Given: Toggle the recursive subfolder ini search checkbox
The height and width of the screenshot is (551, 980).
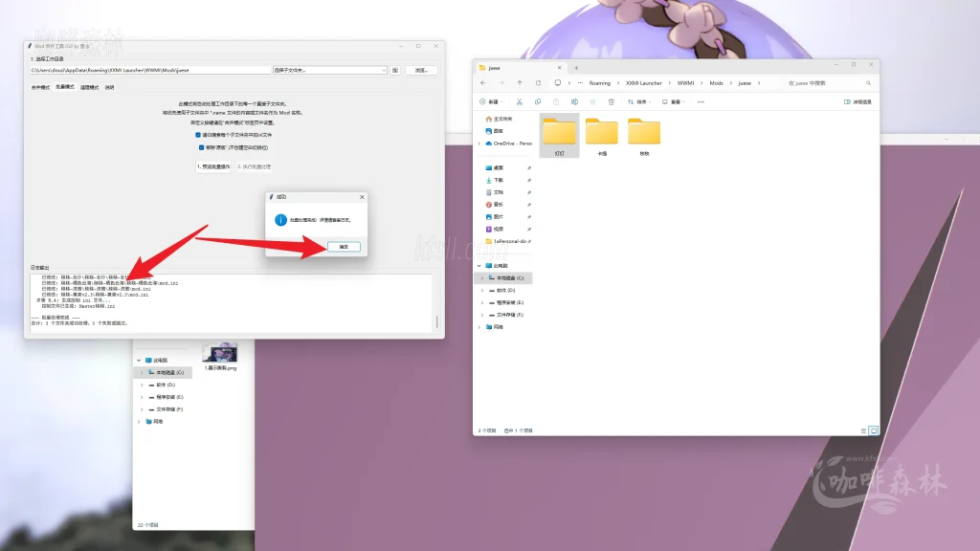Looking at the screenshot, I should point(198,135).
